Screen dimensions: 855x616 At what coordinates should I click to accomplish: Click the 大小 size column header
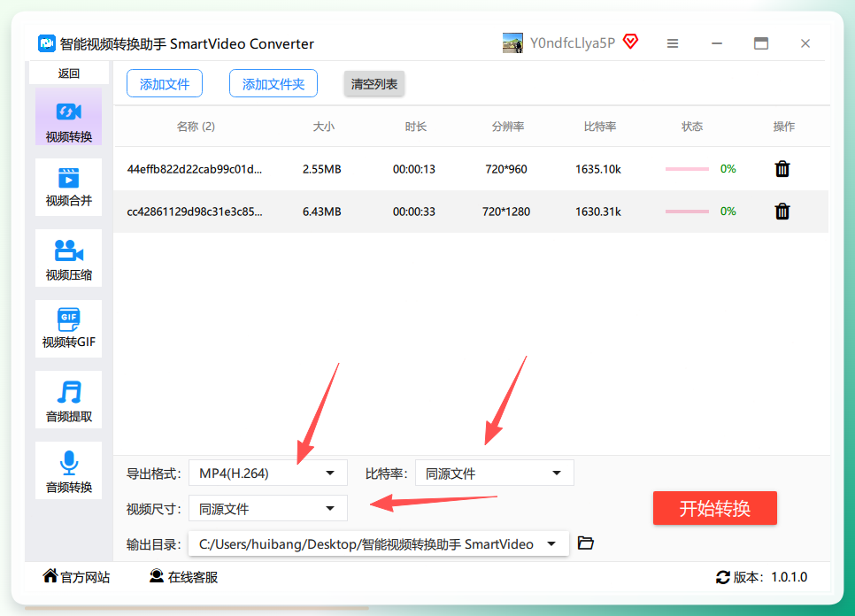click(x=323, y=127)
